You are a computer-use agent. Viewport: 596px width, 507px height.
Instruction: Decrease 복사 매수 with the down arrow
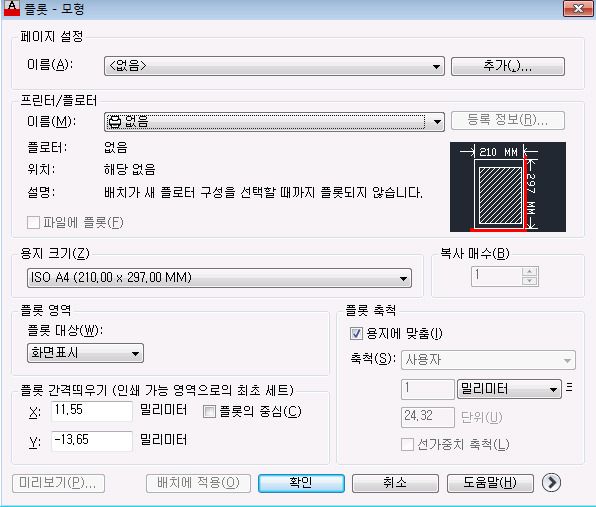(x=530, y=281)
